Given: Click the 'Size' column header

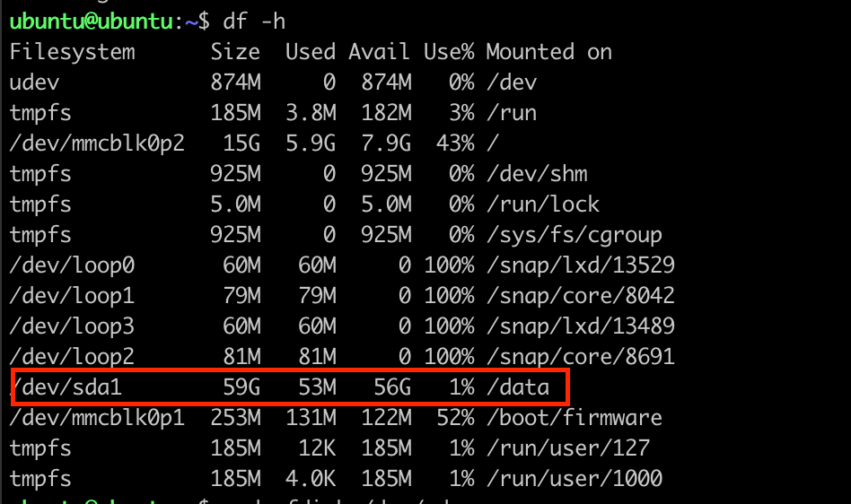Looking at the screenshot, I should click(235, 52).
